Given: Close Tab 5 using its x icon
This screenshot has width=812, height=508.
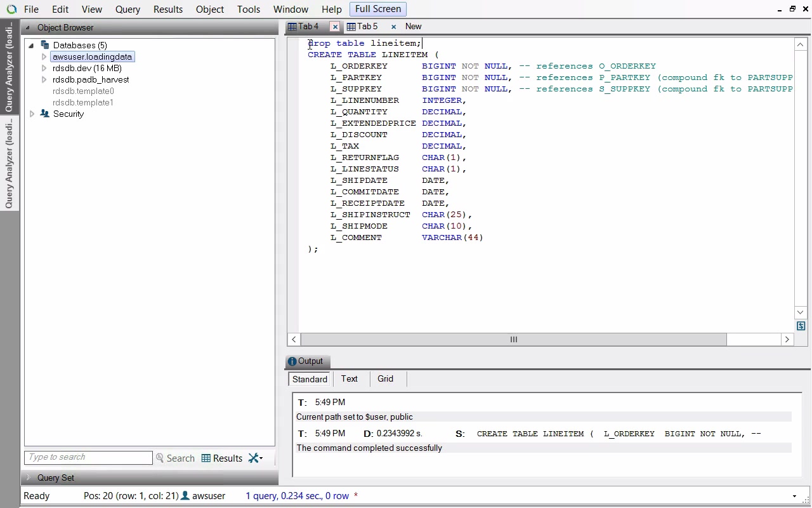Looking at the screenshot, I should pyautogui.click(x=393, y=27).
